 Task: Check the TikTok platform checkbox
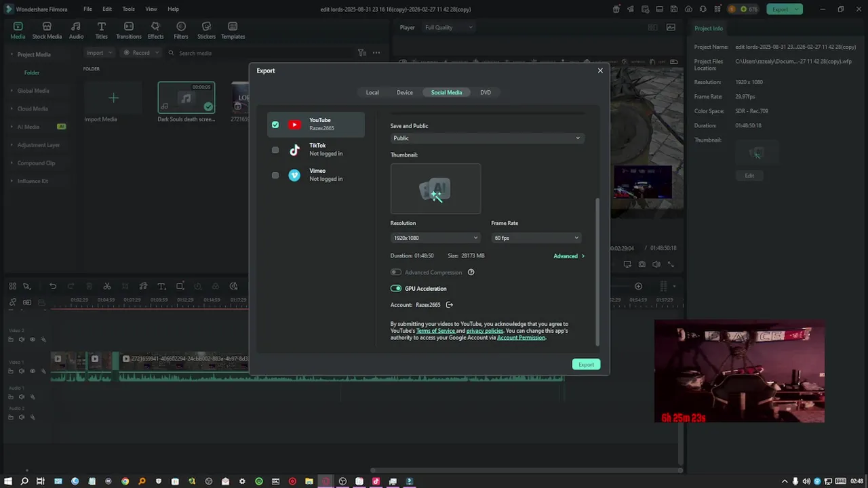(275, 150)
